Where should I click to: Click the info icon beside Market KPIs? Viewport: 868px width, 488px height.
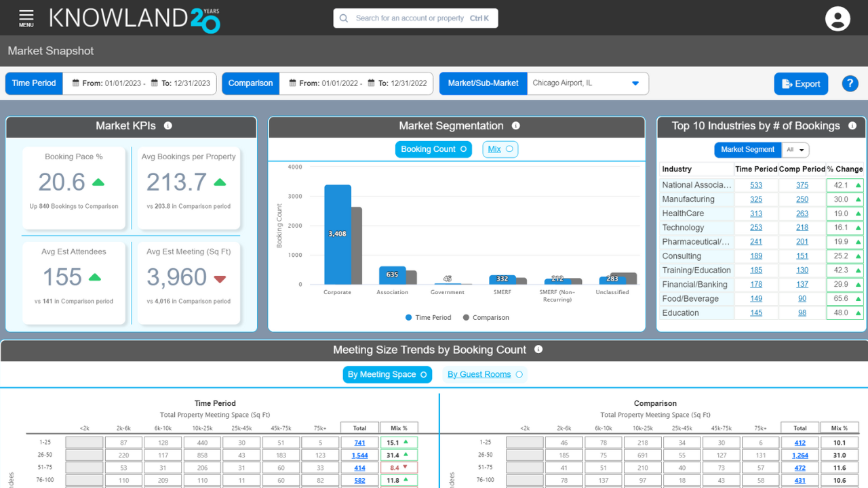[168, 126]
